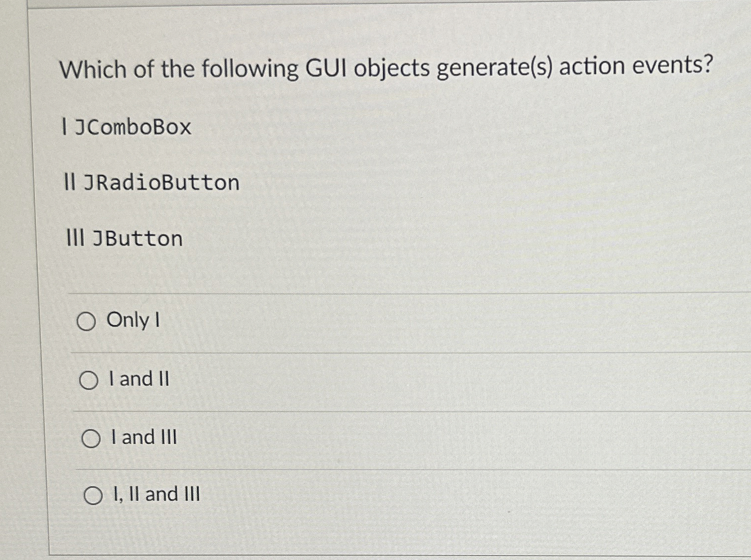The image size is (751, 560).
Task: Click the "I and III" answer label text
Action: (144, 437)
